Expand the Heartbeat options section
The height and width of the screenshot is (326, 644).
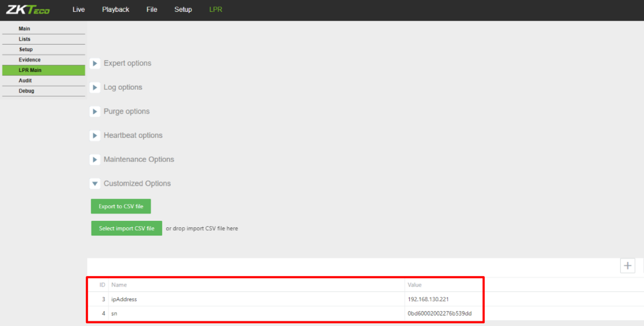tap(95, 135)
